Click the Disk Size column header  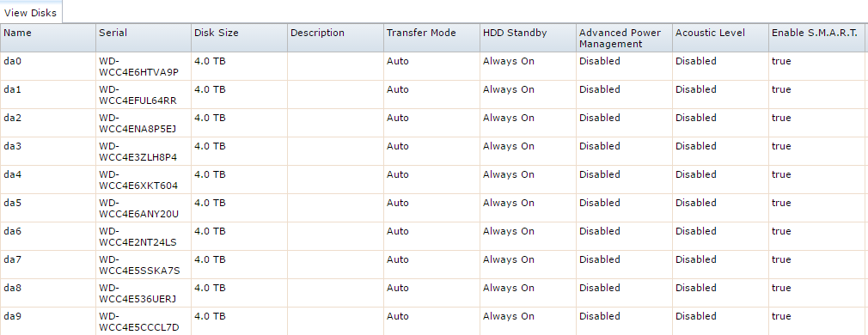(x=239, y=38)
